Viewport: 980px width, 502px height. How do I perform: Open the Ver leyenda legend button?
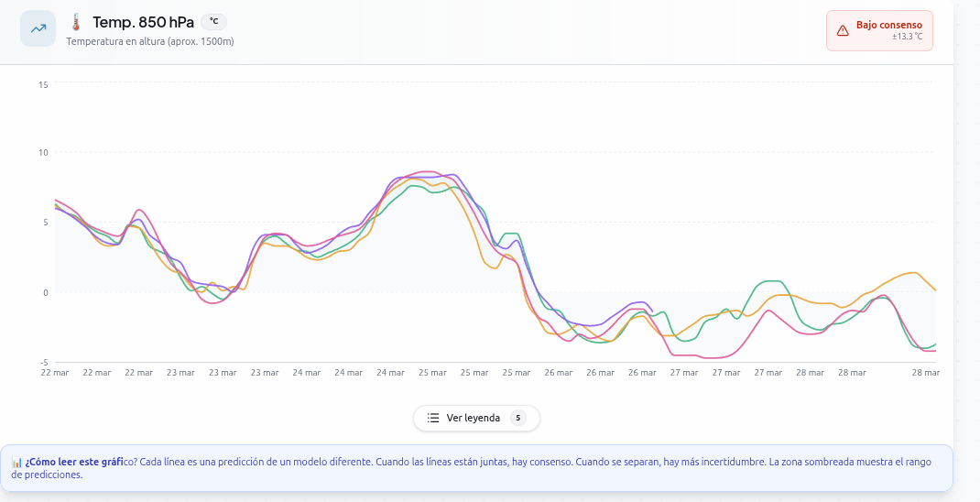click(x=475, y=418)
